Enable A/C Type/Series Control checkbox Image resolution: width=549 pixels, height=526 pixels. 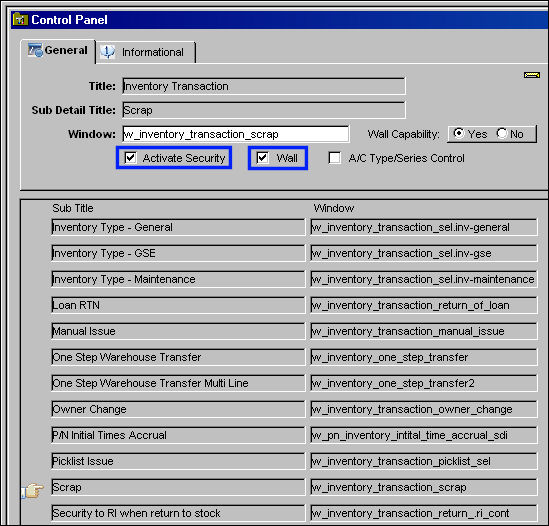tap(335, 158)
